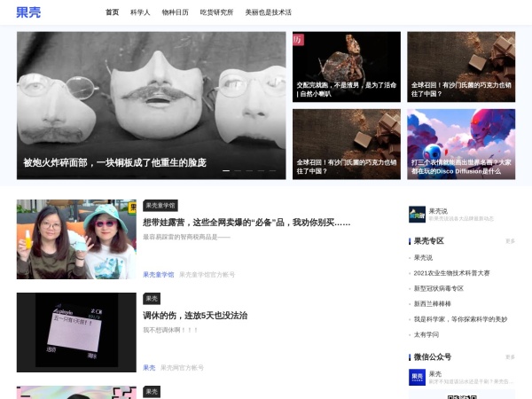The width and height of the screenshot is (532, 399).
Task: Open the 交配完就跑 insect article card
Action: [x=347, y=66]
